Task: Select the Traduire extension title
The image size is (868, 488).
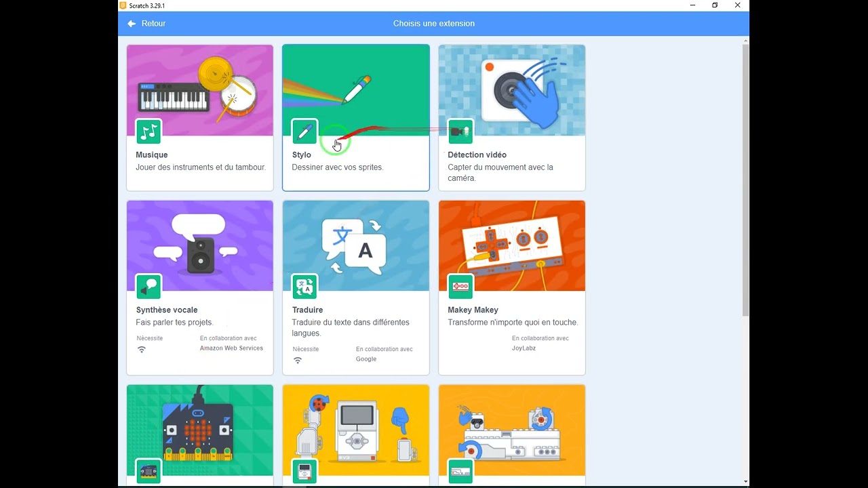Action: (x=307, y=310)
